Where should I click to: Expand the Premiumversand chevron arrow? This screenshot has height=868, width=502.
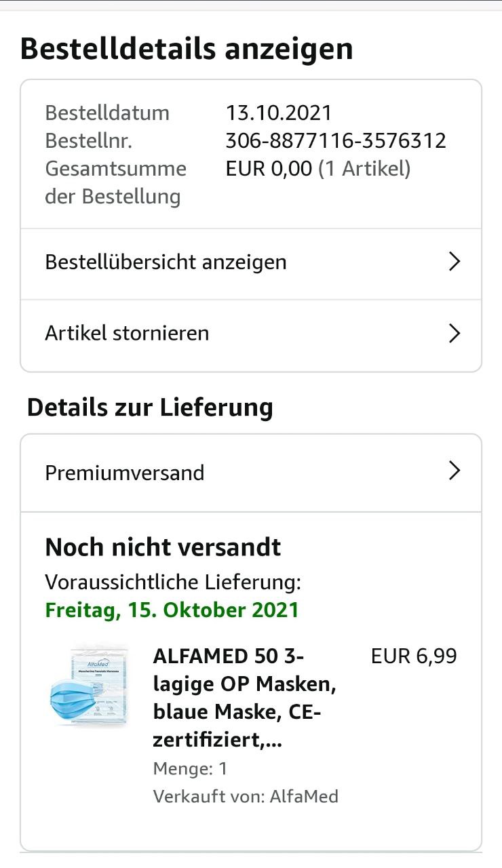tap(455, 471)
